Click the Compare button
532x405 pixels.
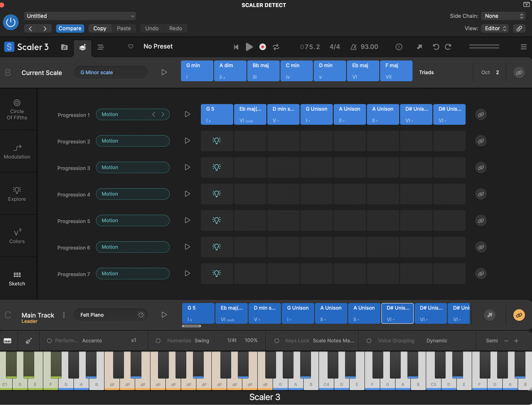[x=70, y=28]
